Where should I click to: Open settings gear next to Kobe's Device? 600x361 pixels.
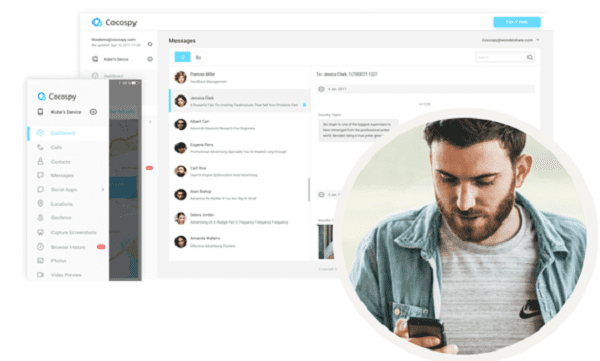[x=150, y=59]
